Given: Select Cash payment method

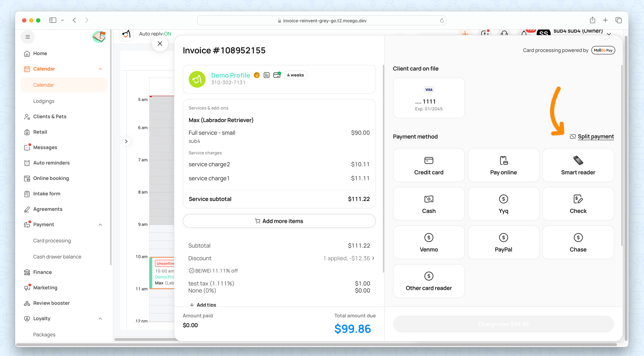Looking at the screenshot, I should tap(429, 204).
